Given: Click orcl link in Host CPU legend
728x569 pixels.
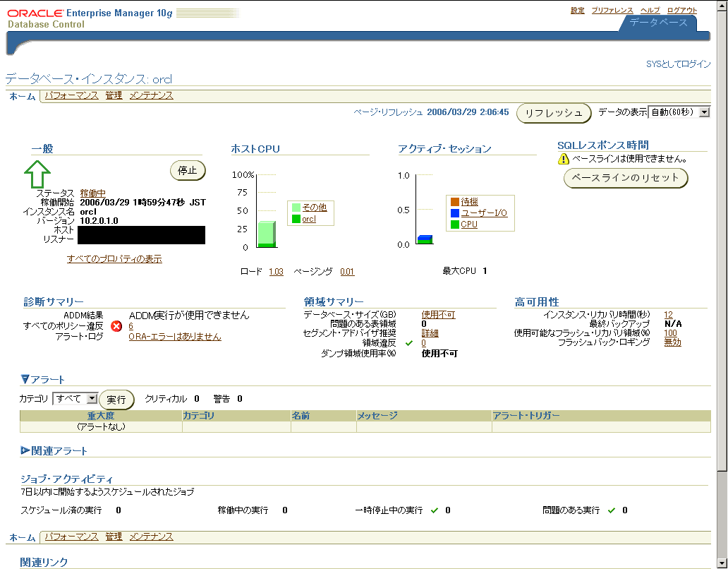Looking at the screenshot, I should 309,219.
